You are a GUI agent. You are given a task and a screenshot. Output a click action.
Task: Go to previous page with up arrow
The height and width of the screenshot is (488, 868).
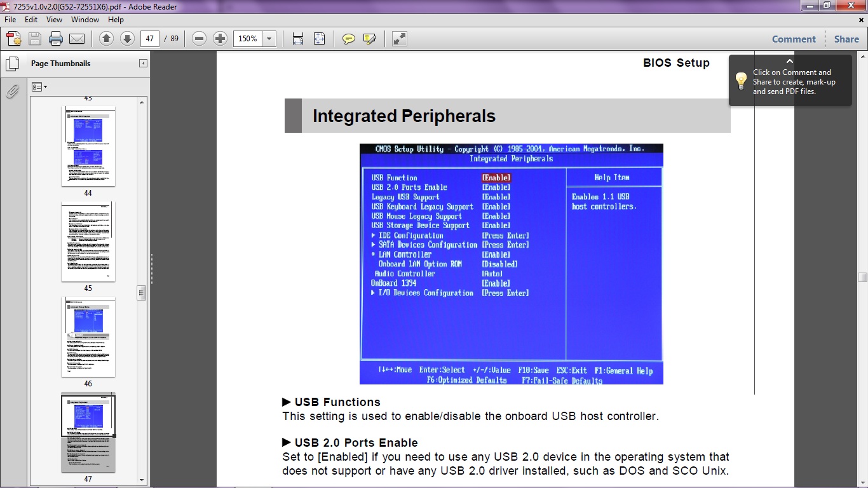click(x=107, y=39)
